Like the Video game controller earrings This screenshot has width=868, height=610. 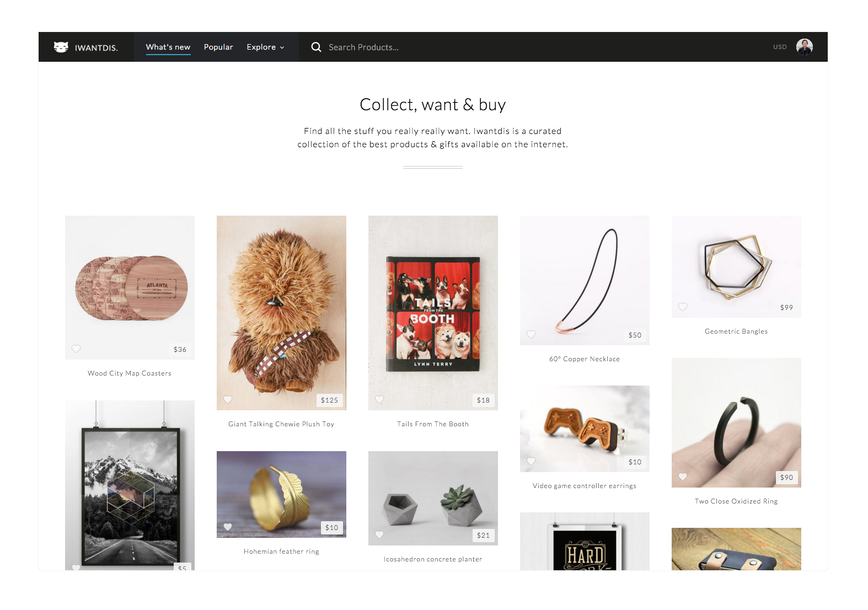tap(531, 461)
